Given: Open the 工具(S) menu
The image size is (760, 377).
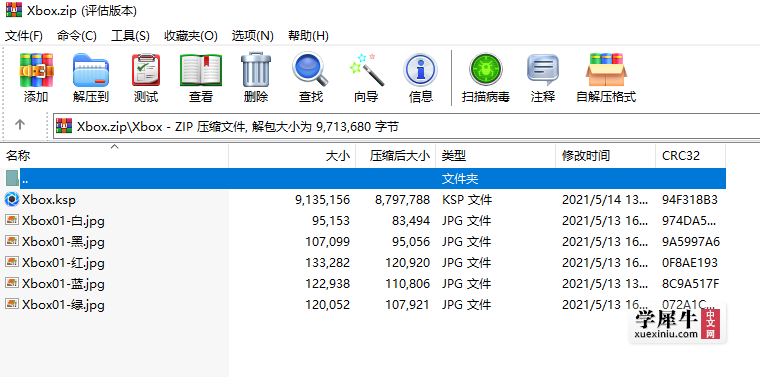Looking at the screenshot, I should tap(130, 36).
